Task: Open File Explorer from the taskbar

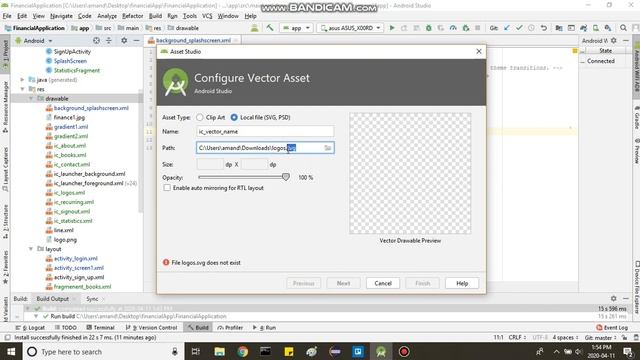Action: (x=219, y=351)
